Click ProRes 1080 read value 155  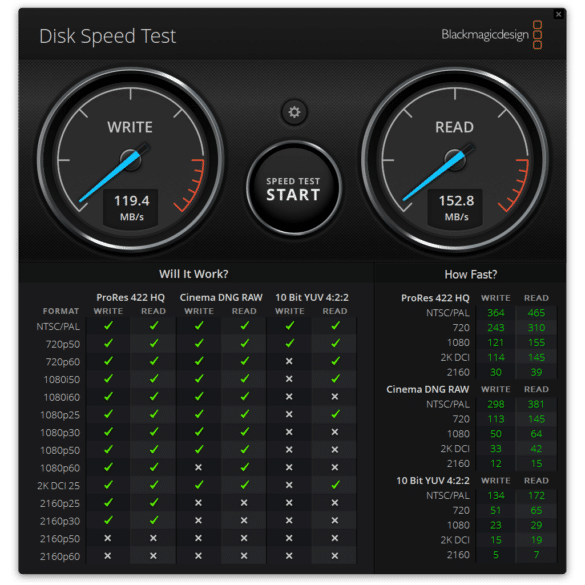(x=536, y=342)
